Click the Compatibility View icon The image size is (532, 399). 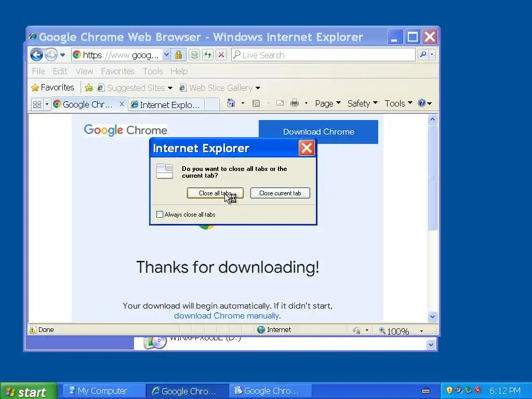pyautogui.click(x=194, y=55)
